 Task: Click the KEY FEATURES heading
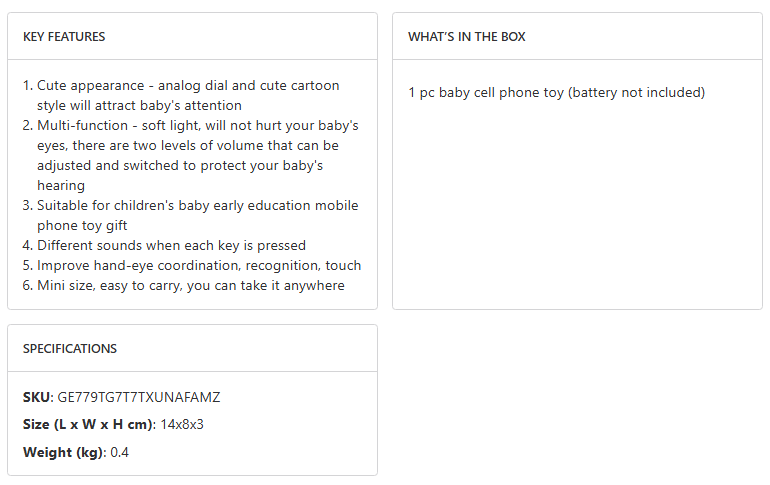tap(64, 37)
